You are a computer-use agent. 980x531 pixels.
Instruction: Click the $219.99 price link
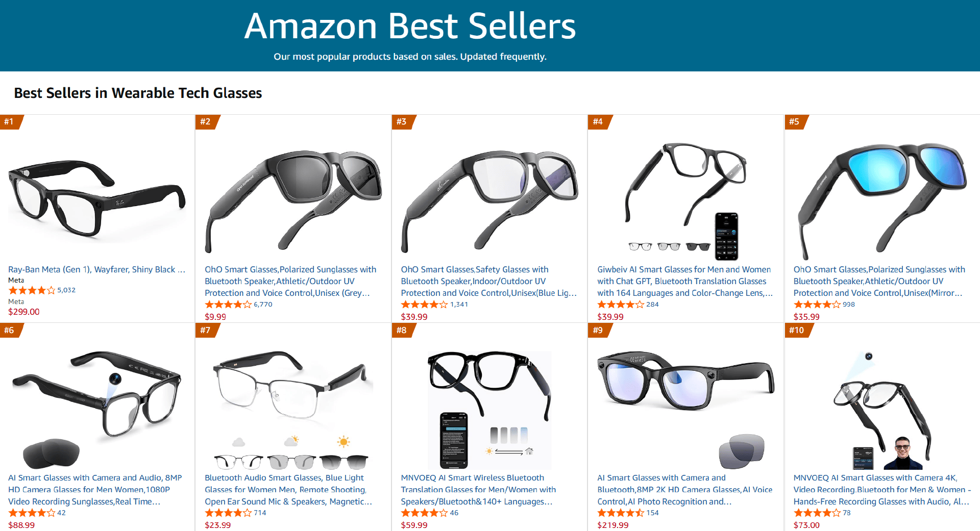pos(612,525)
